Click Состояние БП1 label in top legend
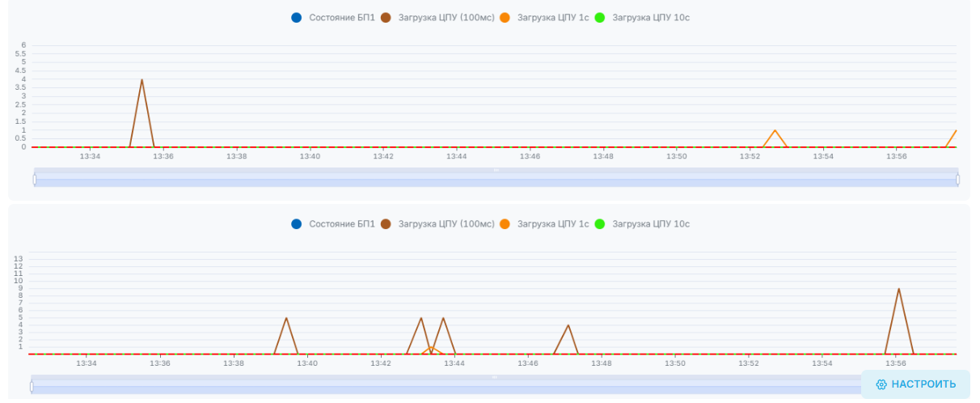Screen dimensions: 980x403 [x=342, y=17]
